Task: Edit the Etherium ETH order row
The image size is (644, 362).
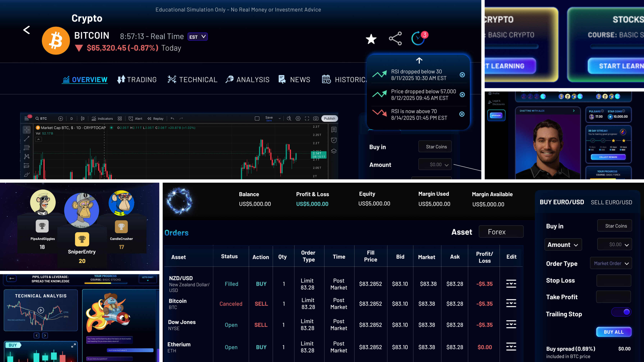Action: [x=511, y=347]
